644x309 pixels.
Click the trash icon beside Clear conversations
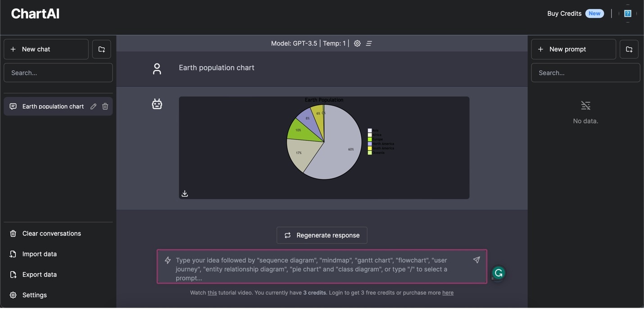[13, 233]
